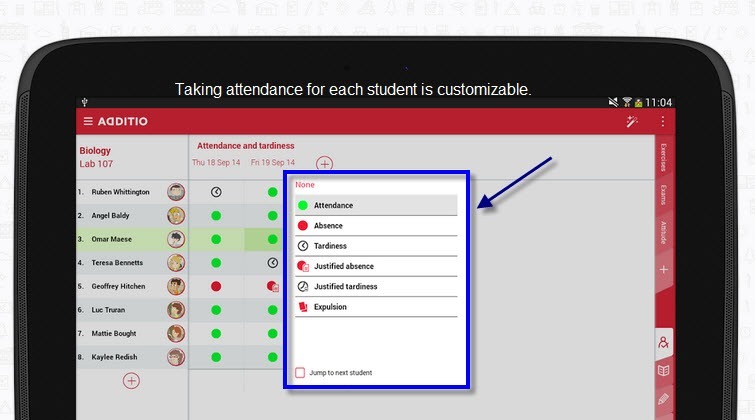Click the Attendance and tardiness heading
The image size is (755, 420).
pyautogui.click(x=246, y=145)
